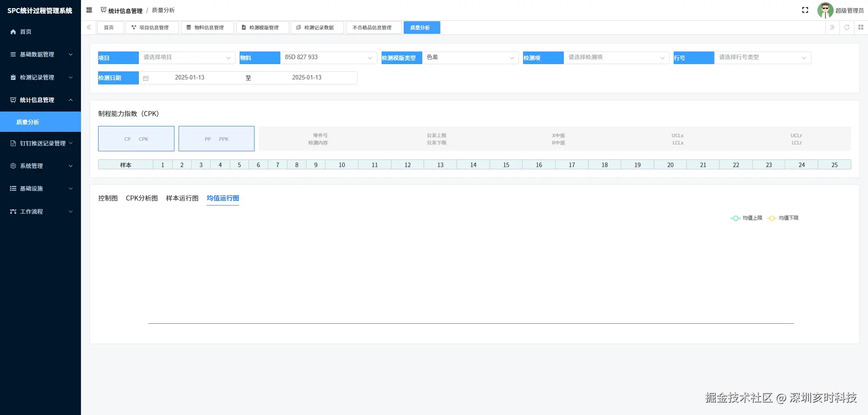
Task: Switch to the CPK分析图 chart tab
Action: coord(142,198)
